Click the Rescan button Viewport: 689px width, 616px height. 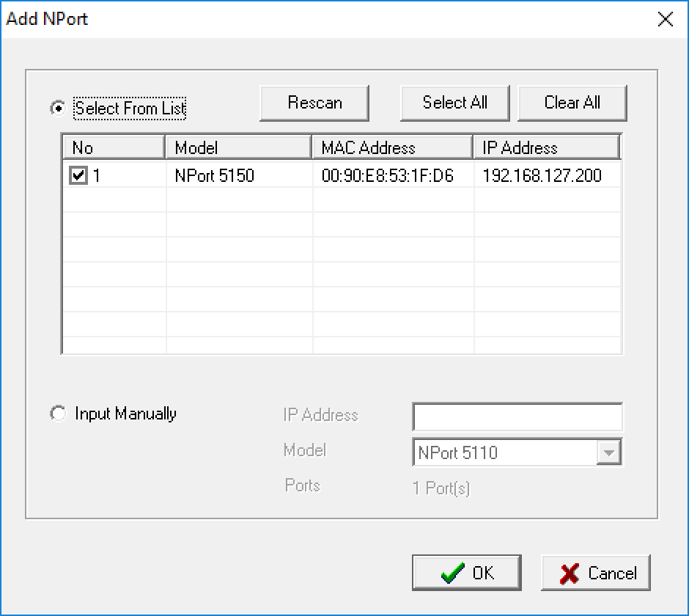(x=314, y=103)
